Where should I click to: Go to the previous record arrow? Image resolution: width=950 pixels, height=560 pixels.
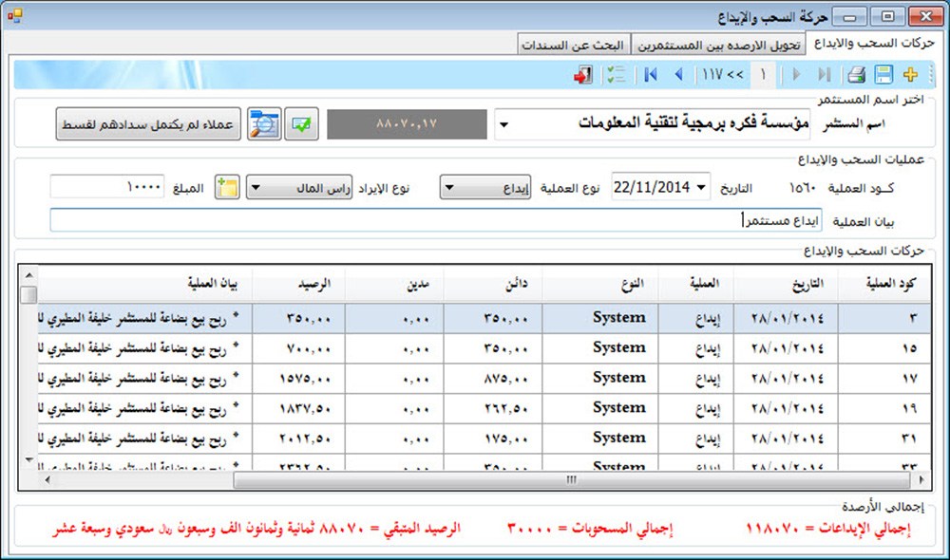(x=678, y=75)
